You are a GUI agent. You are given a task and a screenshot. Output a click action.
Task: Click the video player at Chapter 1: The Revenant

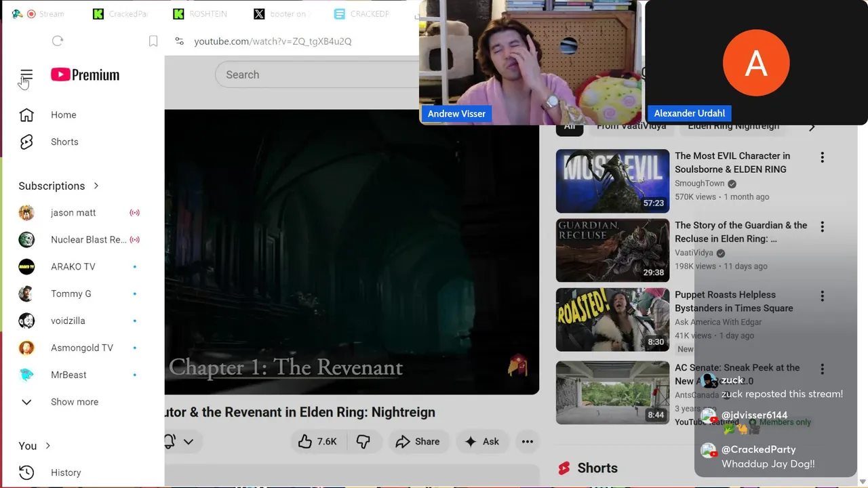coord(285,367)
